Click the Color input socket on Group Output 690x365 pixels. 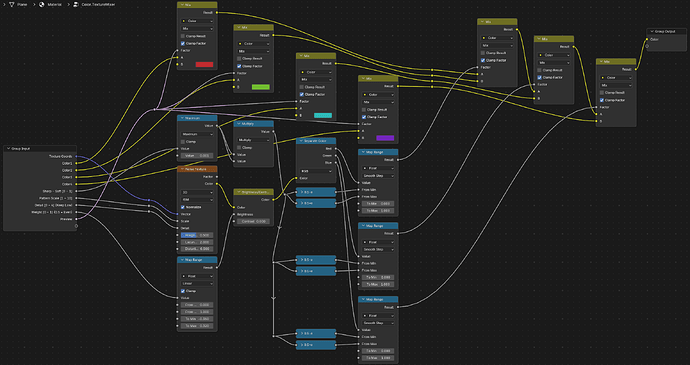[647, 39]
